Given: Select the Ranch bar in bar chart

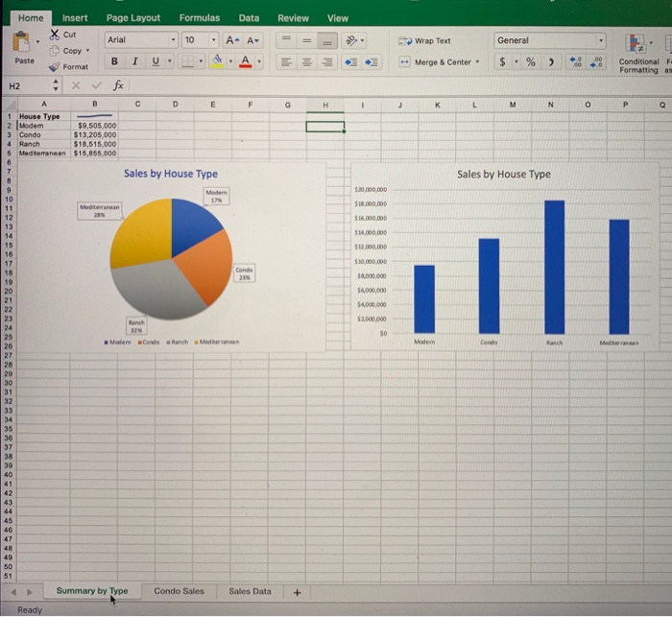Looking at the screenshot, I should point(554,267).
